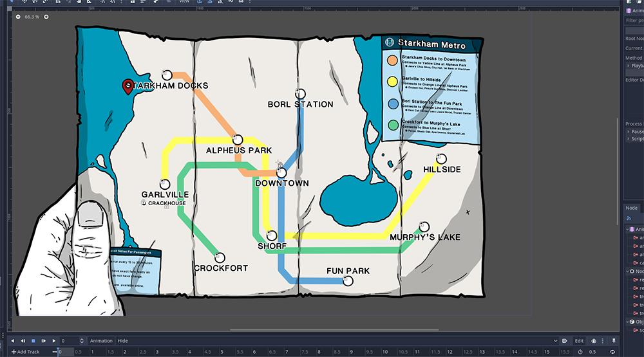Viewport: 644px width, 357px height.
Task: Zoom out the canvas view
Action: click(17, 17)
